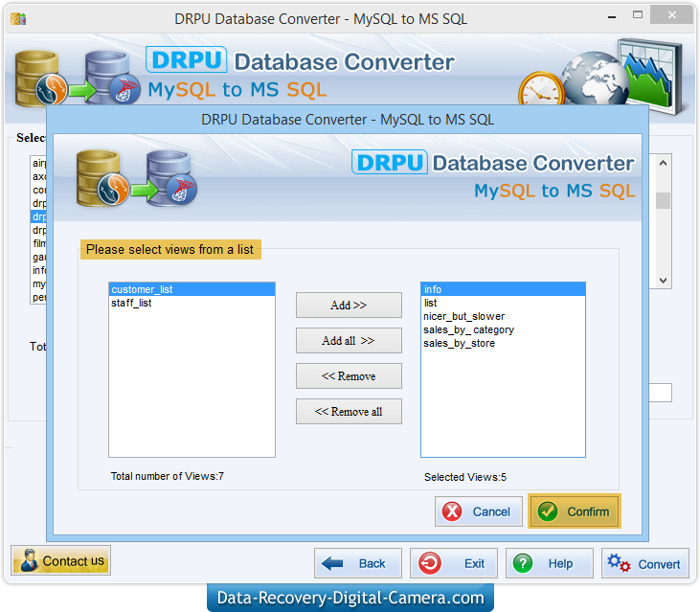Select list in the selected views list

pos(503,303)
